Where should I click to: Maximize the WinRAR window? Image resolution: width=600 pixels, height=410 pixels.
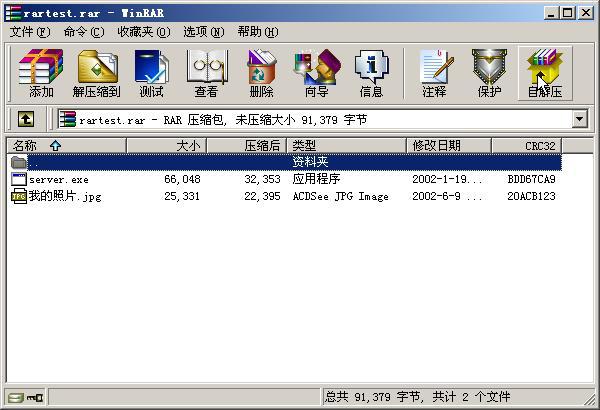[x=568, y=13]
